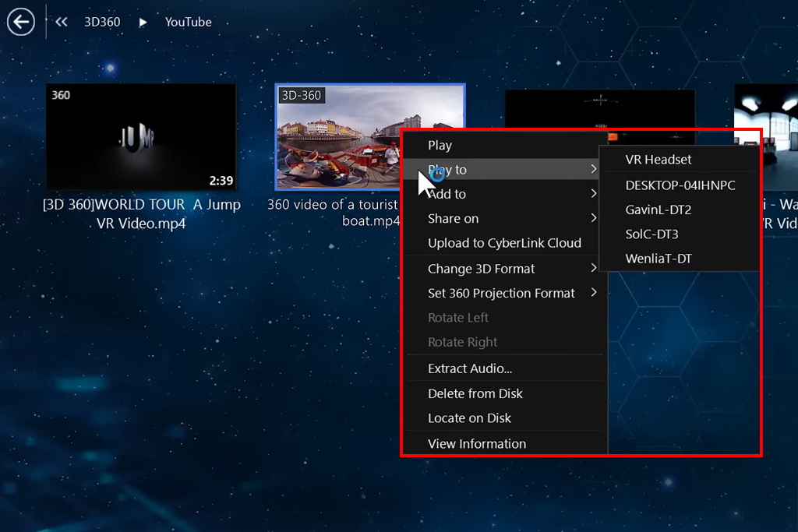
Task: Choose Upload to CyberLink Cloud
Action: tap(504, 242)
